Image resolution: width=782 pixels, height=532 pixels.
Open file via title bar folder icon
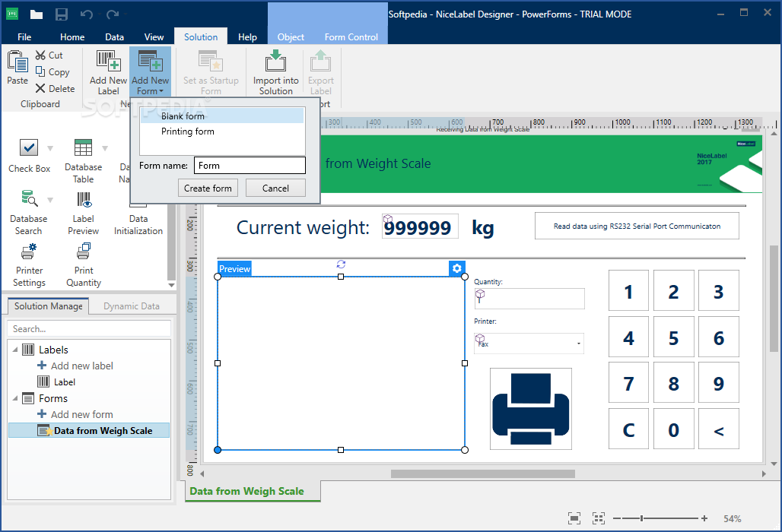coord(37,14)
